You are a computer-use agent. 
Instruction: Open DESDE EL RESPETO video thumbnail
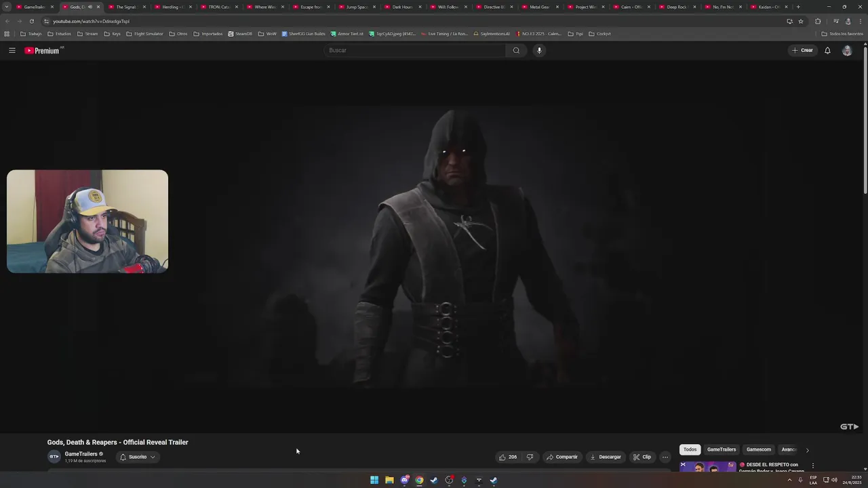pyautogui.click(x=708, y=467)
